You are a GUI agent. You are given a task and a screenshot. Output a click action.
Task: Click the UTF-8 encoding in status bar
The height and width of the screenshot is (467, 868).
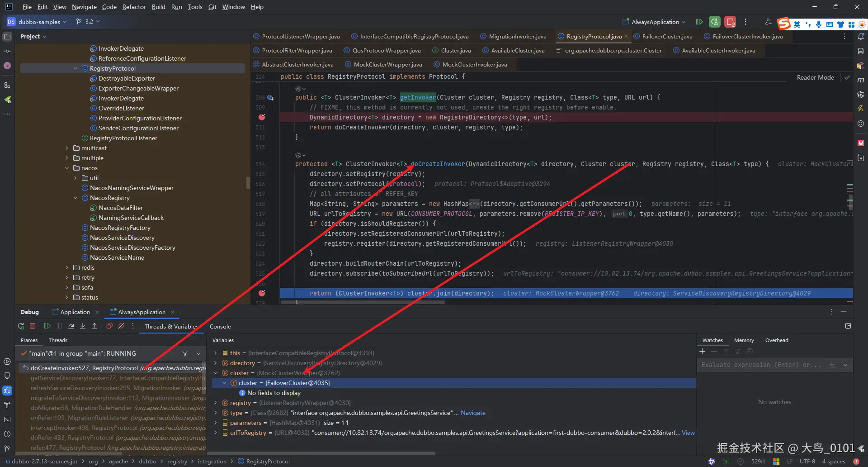[x=807, y=462]
